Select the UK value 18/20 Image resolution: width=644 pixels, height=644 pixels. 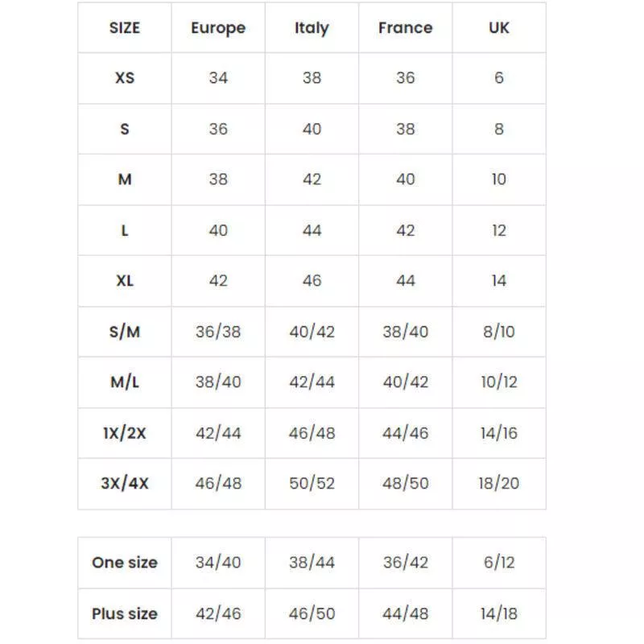[499, 484]
